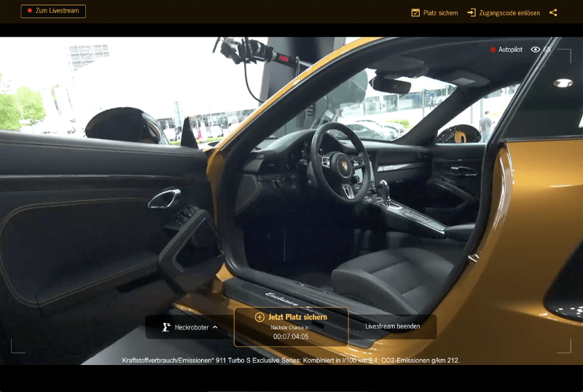583x392 pixels.
Task: Click the plus circle icon in Jetzt Platz sichern
Action: pos(259,317)
